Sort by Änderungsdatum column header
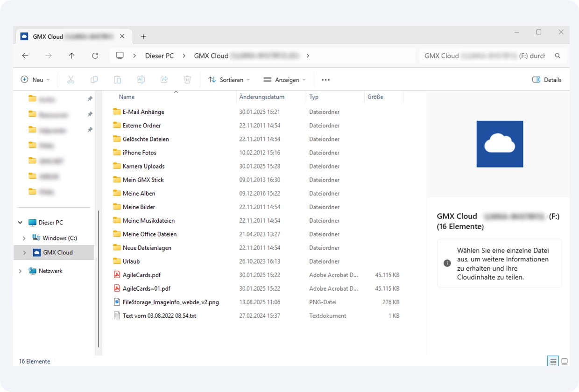Image resolution: width=579 pixels, height=392 pixels. point(261,97)
